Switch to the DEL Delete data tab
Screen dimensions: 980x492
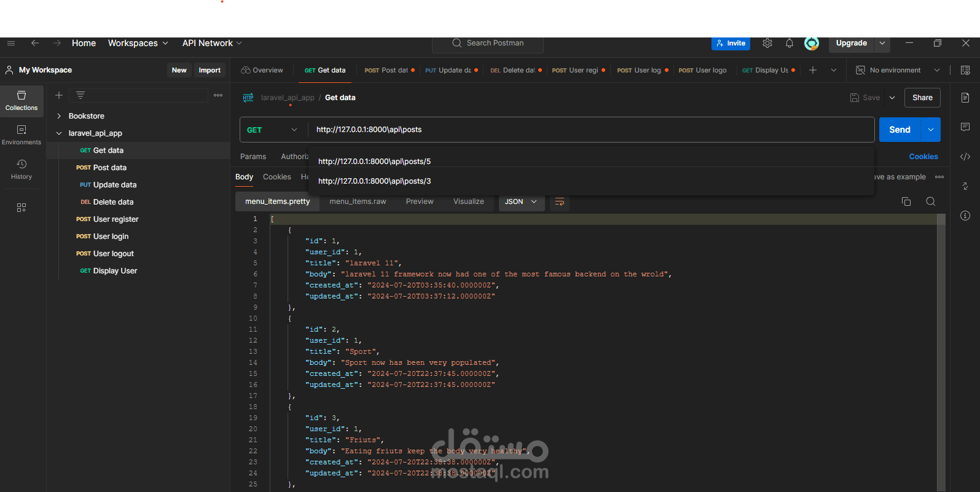point(515,70)
